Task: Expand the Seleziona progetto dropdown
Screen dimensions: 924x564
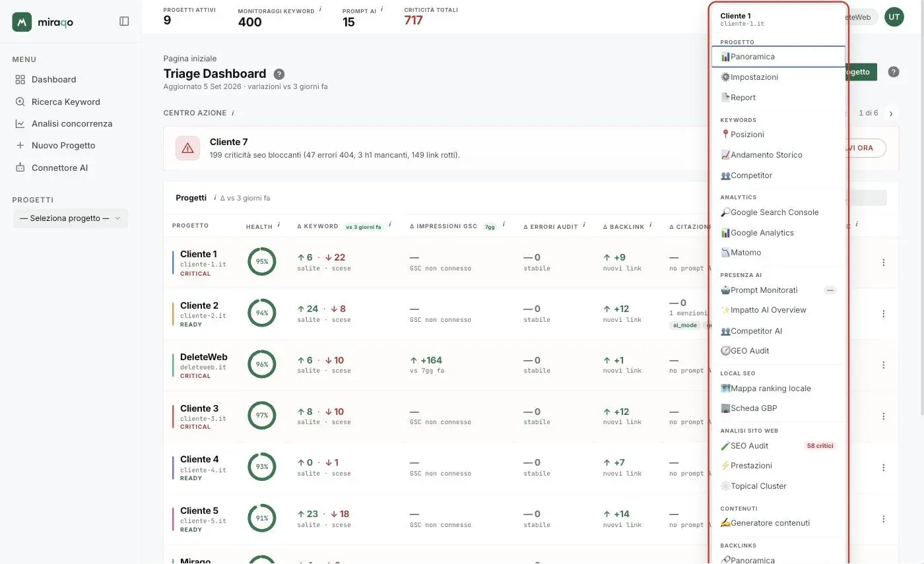Action: tap(71, 218)
